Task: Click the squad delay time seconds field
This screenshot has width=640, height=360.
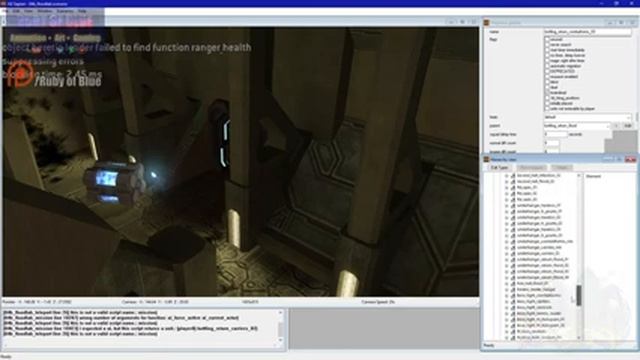Action: (556, 134)
